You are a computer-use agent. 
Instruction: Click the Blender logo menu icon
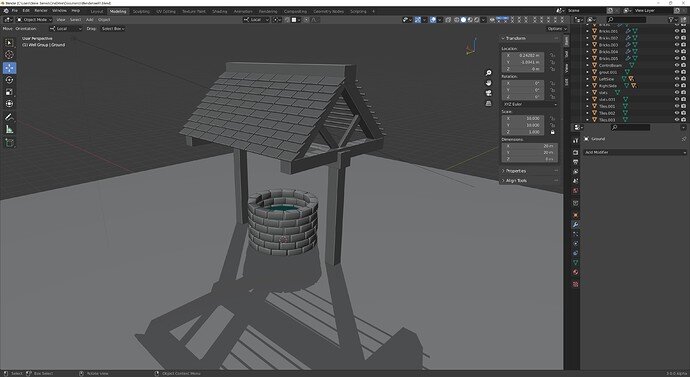(x=6, y=11)
